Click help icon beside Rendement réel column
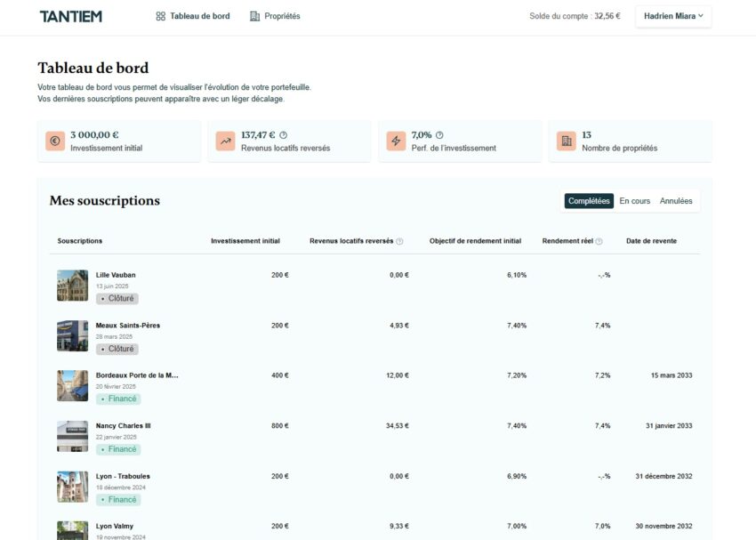Screen dimensions: 756x540 tap(599, 241)
